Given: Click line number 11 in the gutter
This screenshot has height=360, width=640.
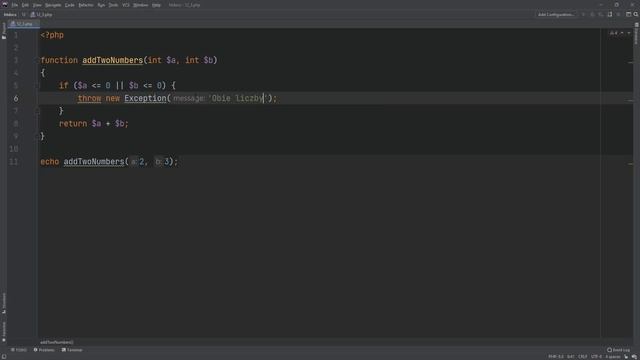Looking at the screenshot, I should click(x=13, y=162).
